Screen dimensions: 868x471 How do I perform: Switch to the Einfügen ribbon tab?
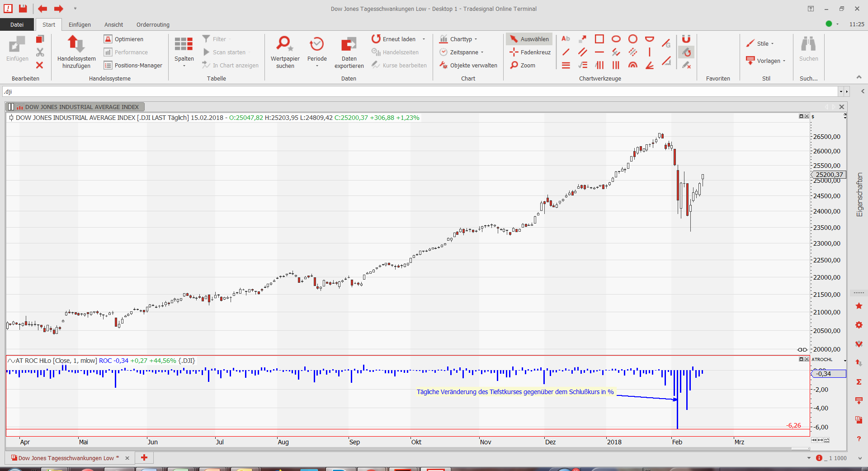point(80,24)
